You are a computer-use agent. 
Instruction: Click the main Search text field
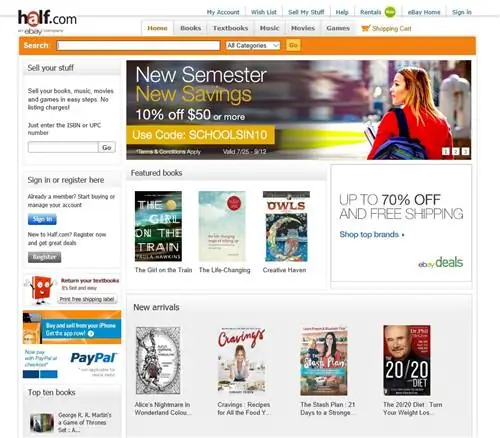138,45
